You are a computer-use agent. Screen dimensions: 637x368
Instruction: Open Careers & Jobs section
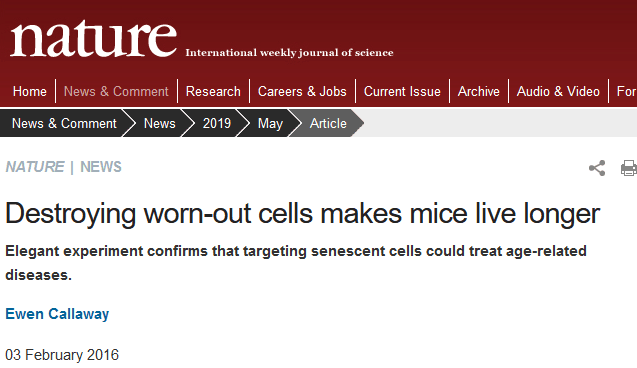click(x=302, y=91)
